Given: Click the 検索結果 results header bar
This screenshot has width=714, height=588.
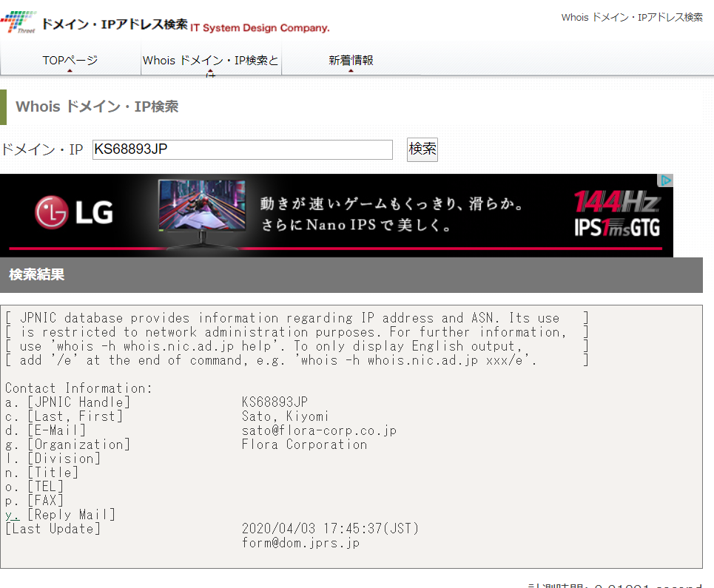Looking at the screenshot, I should click(x=351, y=275).
